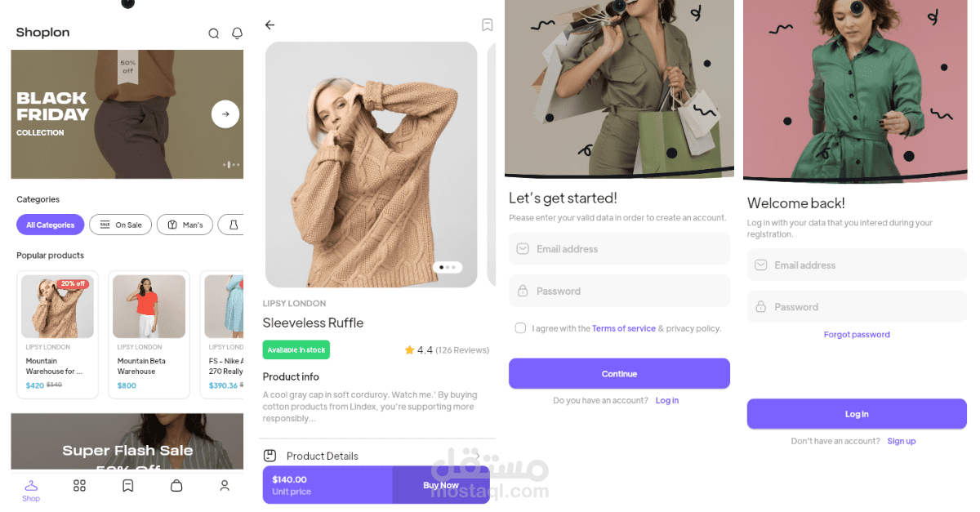980x512 pixels.
Task: Enable the Terms of service agreement checkbox
Action: tap(520, 327)
